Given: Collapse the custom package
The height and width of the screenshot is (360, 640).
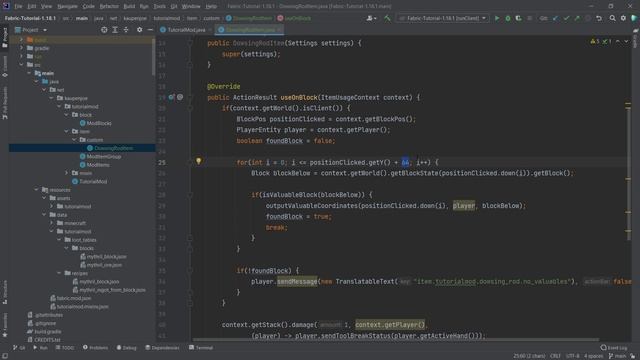Looking at the screenshot, I should coord(74,140).
